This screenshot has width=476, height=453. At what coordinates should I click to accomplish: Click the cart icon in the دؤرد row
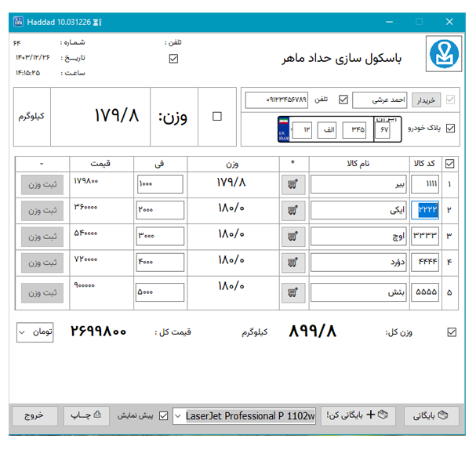point(293,263)
